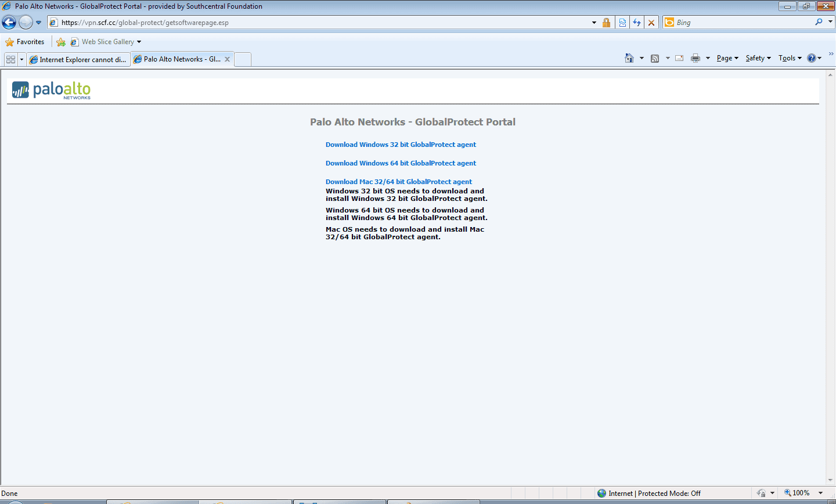The height and width of the screenshot is (504, 836).
Task: Open the search provider dropdown arrow
Action: click(830, 22)
